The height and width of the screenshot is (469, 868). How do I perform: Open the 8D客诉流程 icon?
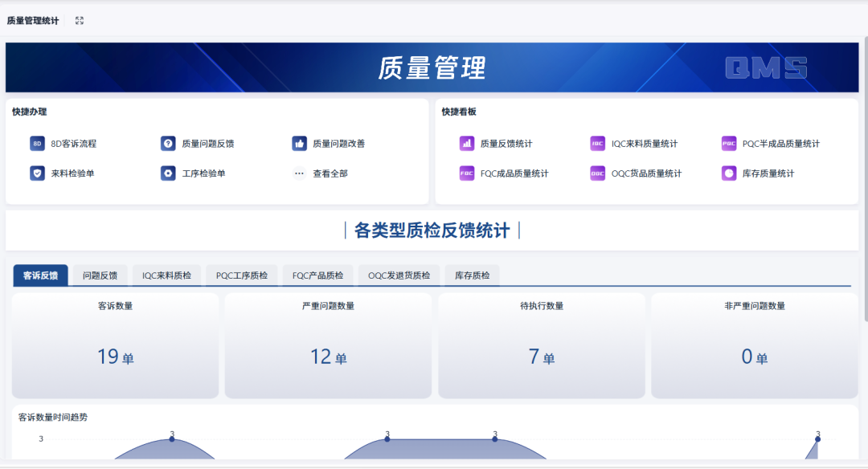[x=37, y=143]
